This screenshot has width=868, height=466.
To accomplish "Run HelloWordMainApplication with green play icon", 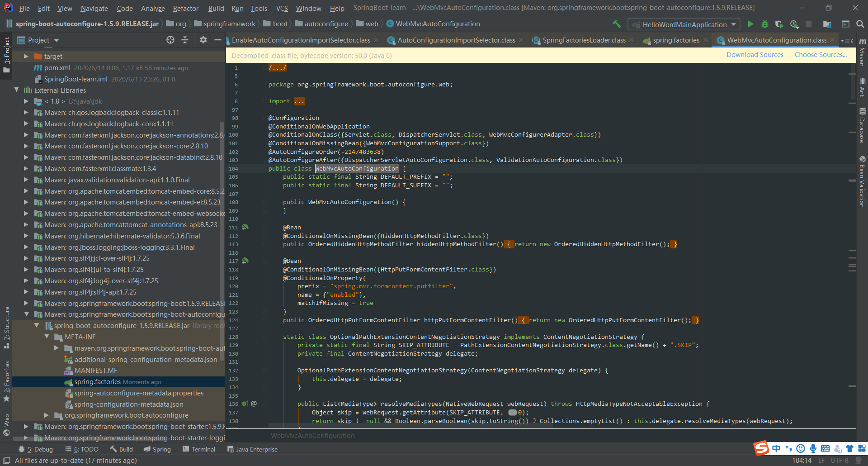I will [750, 24].
